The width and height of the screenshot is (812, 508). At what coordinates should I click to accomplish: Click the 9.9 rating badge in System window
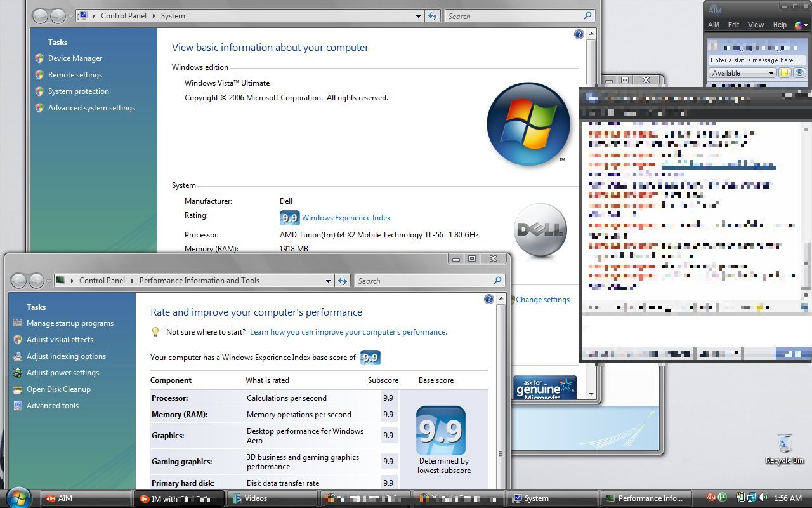pyautogui.click(x=289, y=218)
